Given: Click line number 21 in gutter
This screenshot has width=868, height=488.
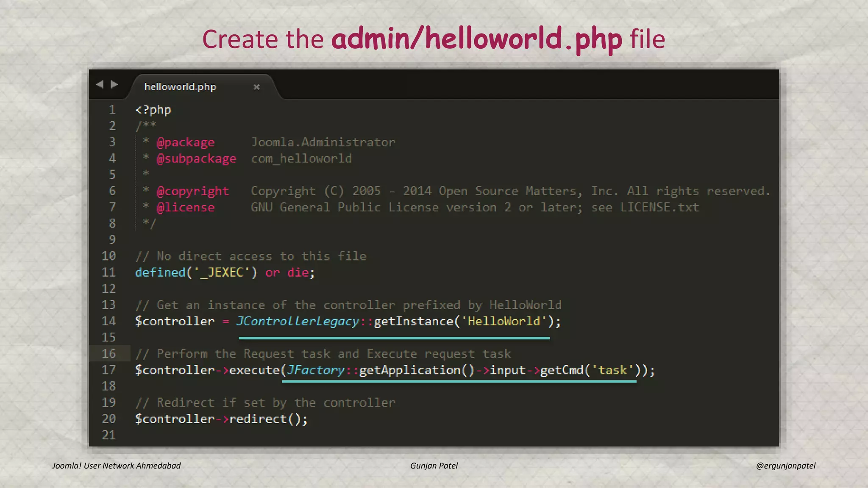Looking at the screenshot, I should [109, 435].
